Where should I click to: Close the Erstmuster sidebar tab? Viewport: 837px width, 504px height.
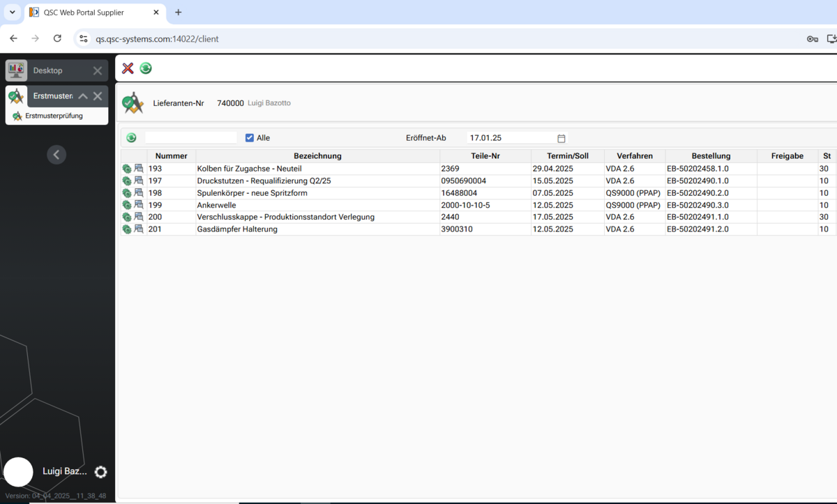point(98,96)
